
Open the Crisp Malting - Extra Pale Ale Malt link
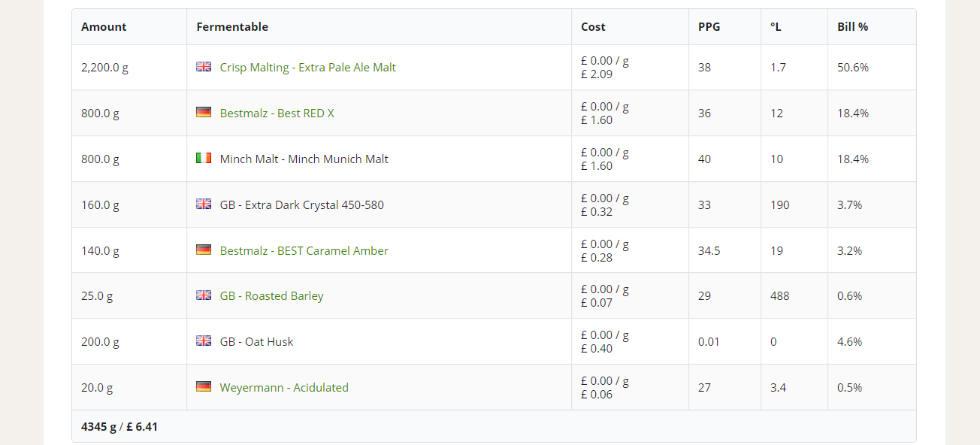click(308, 67)
